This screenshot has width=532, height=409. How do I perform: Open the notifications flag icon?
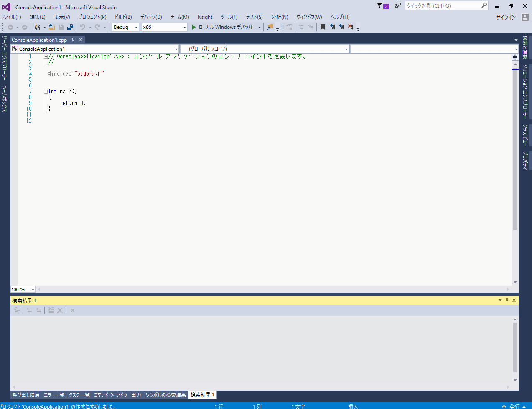click(380, 6)
